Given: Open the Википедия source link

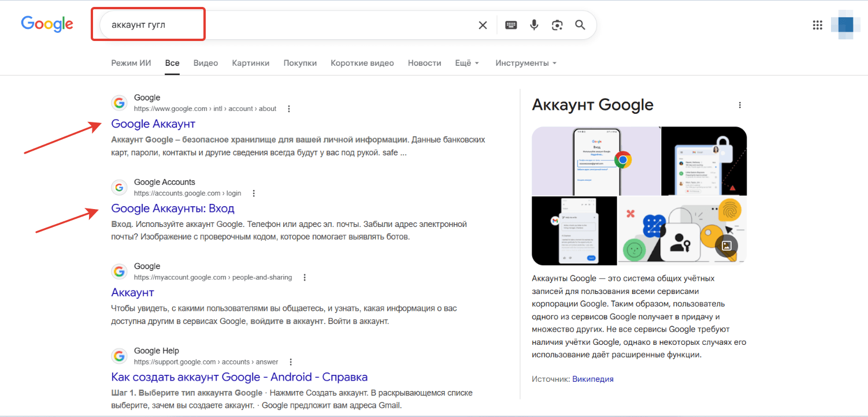Looking at the screenshot, I should (593, 379).
